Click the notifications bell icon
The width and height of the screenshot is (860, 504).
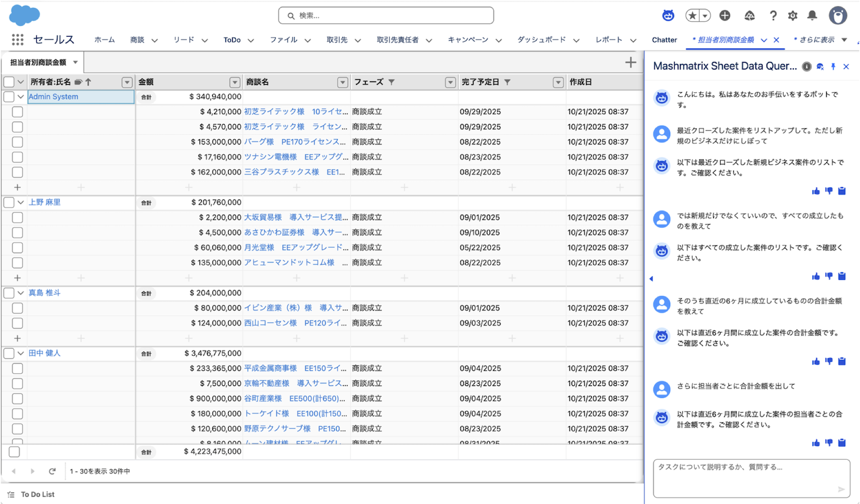point(812,15)
